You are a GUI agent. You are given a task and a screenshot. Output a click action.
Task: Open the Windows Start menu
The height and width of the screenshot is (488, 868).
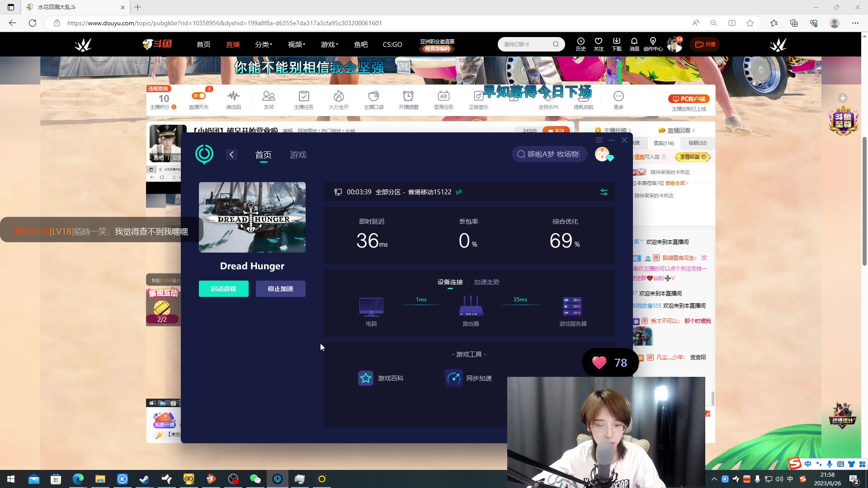pyautogui.click(x=11, y=479)
